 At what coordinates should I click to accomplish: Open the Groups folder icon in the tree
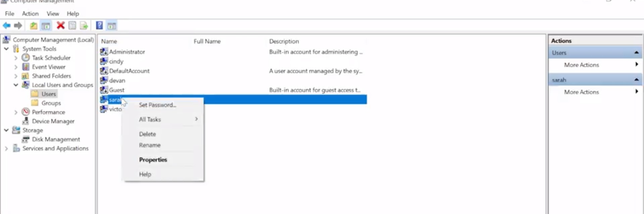tap(35, 103)
